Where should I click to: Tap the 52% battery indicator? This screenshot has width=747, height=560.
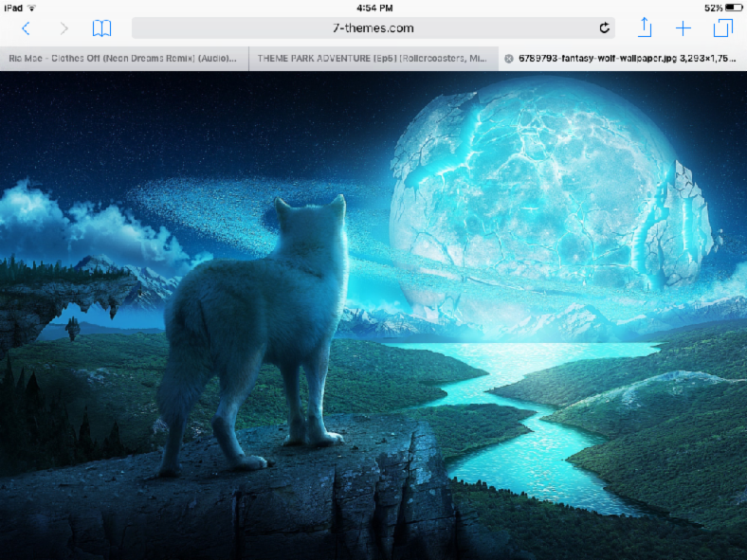722,8
